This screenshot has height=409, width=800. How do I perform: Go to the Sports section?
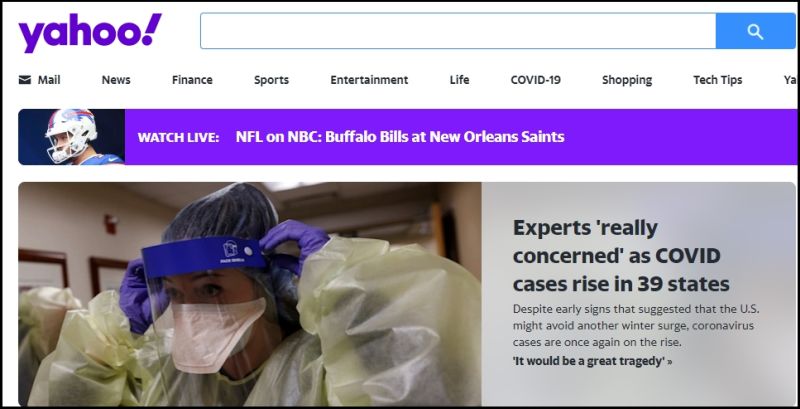(271, 80)
